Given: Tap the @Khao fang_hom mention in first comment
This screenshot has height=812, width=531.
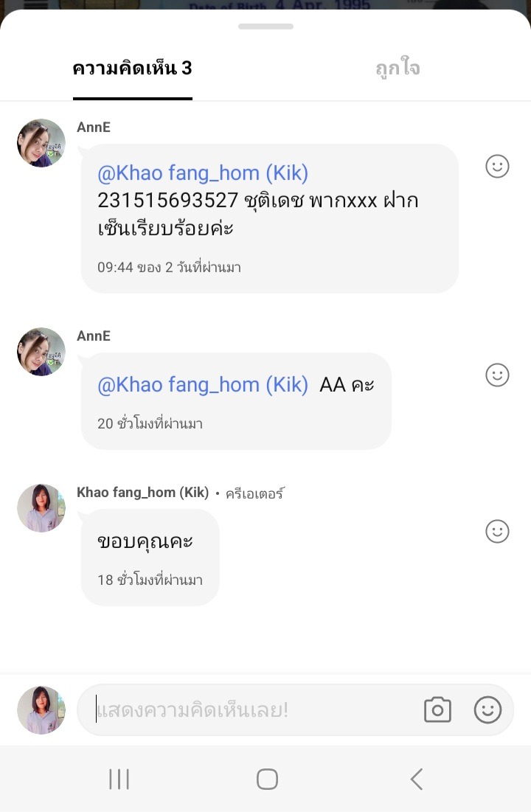Looking at the screenshot, I should [x=203, y=174].
